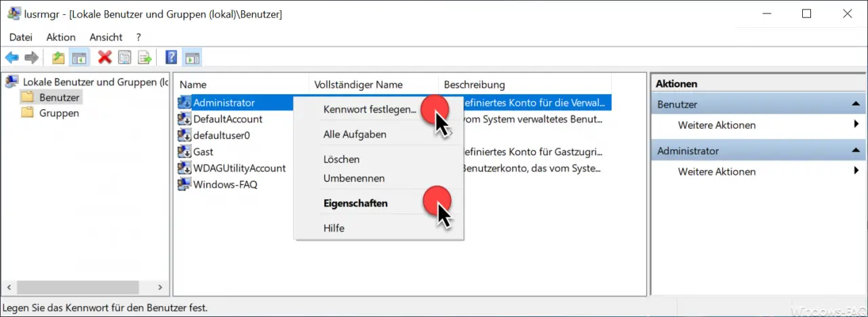Go up one level via folder icon
This screenshot has width=868, height=317.
[59, 58]
